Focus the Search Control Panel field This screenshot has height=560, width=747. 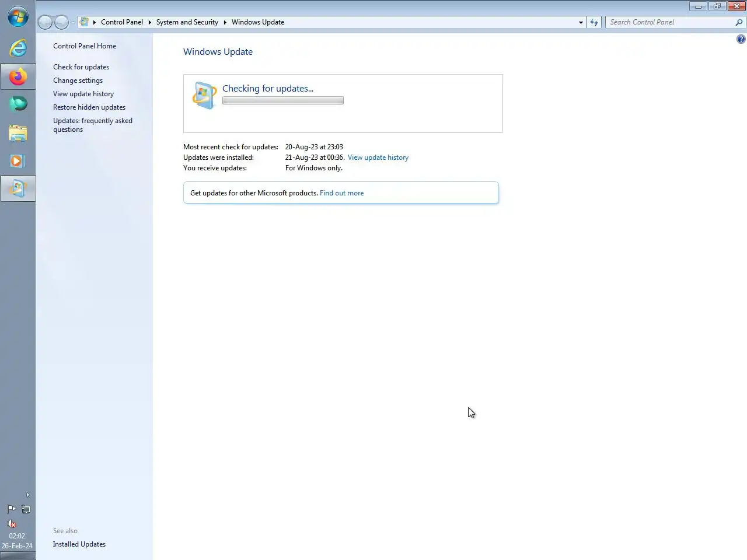pyautogui.click(x=670, y=22)
